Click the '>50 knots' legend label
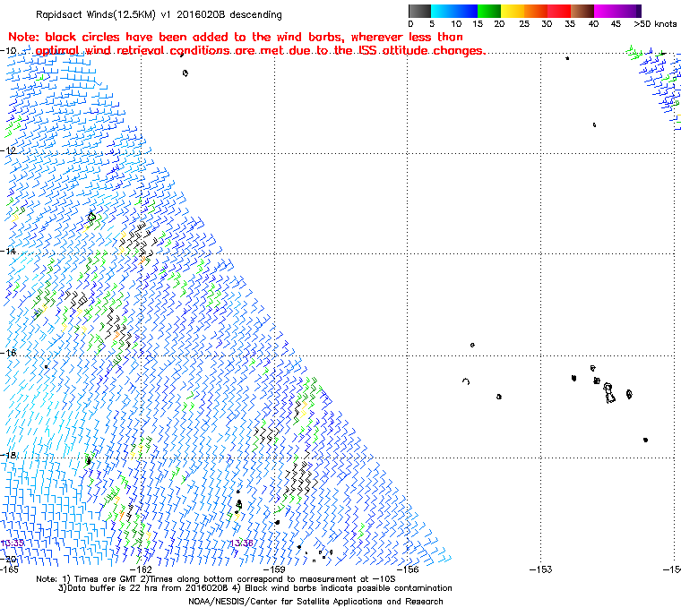681x616 pixels. (654, 24)
